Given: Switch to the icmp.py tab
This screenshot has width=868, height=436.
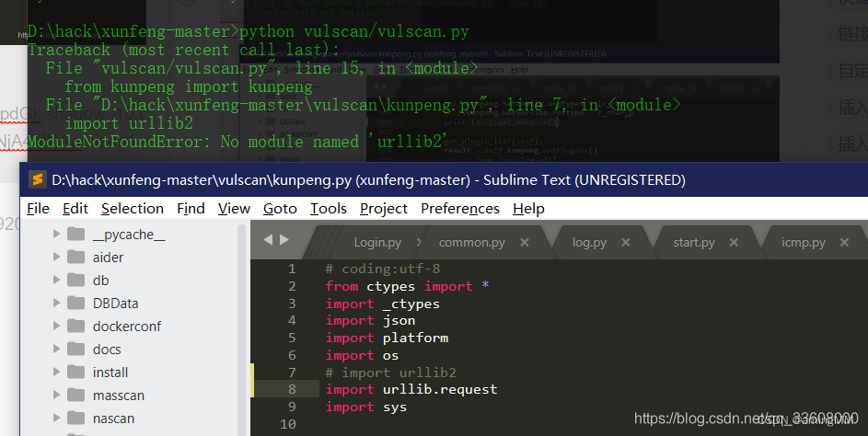Looking at the screenshot, I should click(x=804, y=242).
